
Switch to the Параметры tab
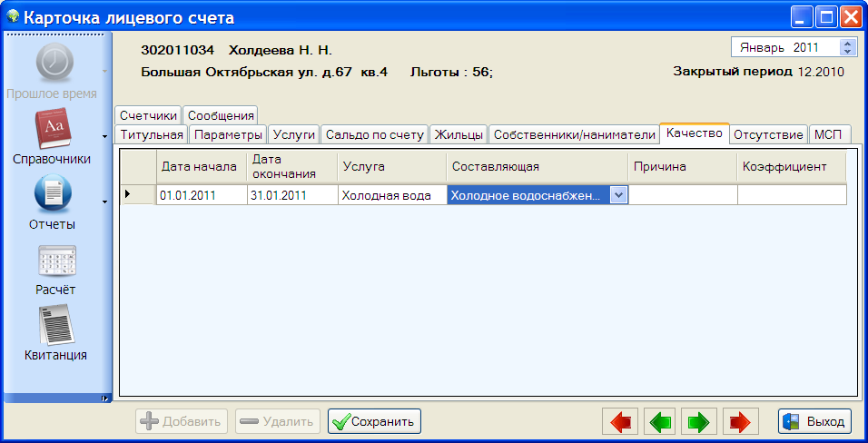click(229, 134)
